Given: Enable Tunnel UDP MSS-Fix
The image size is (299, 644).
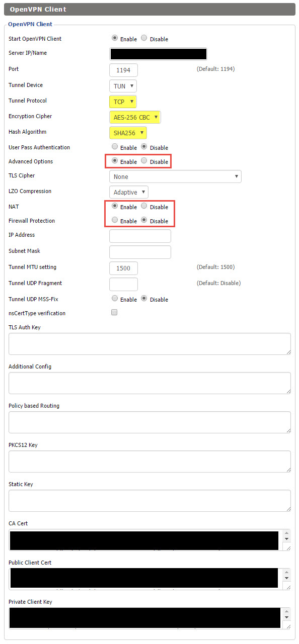Looking at the screenshot, I should point(115,299).
